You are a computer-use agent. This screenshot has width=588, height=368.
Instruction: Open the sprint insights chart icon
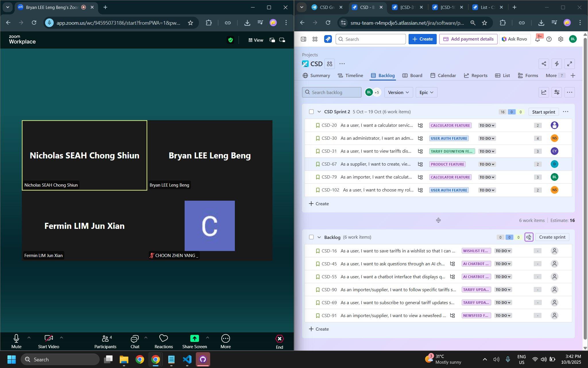pyautogui.click(x=543, y=92)
